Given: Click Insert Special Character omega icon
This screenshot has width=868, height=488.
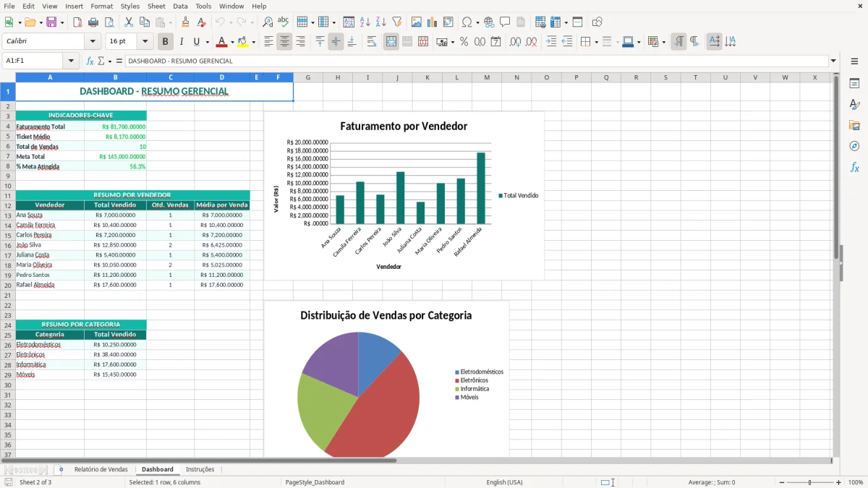Looking at the screenshot, I should click(467, 22).
